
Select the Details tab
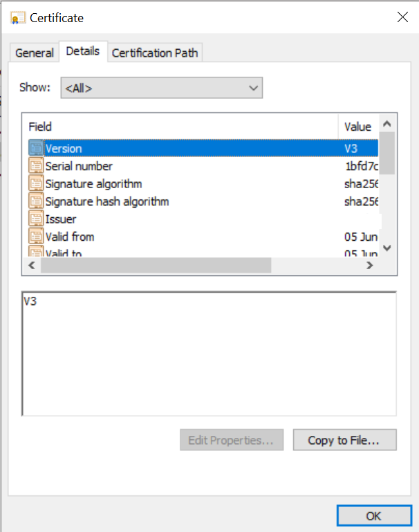coord(83,51)
